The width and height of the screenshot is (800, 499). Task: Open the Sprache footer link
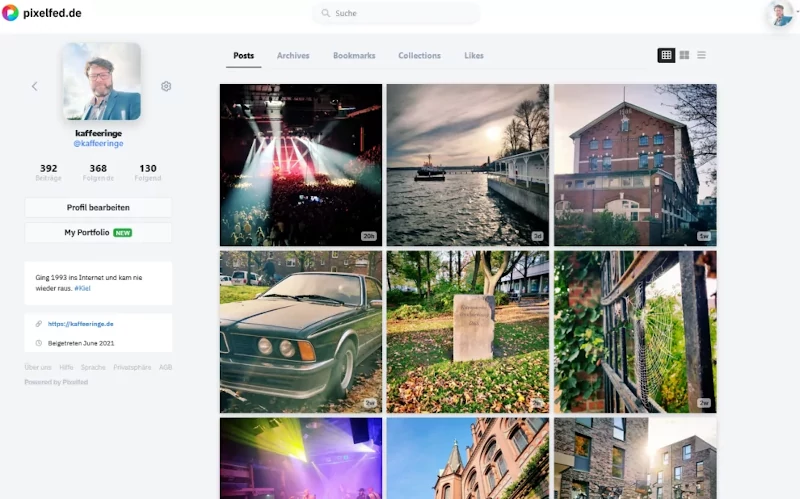pyautogui.click(x=93, y=367)
